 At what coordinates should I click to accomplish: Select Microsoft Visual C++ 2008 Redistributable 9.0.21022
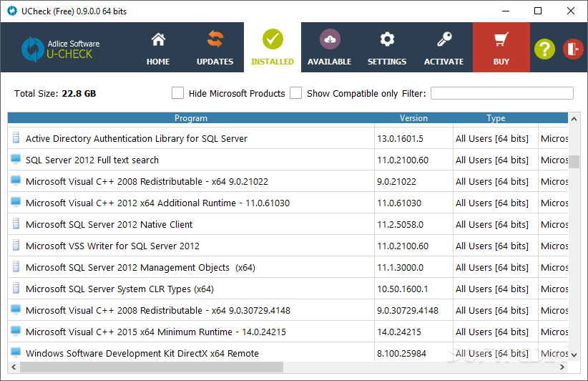point(147,182)
